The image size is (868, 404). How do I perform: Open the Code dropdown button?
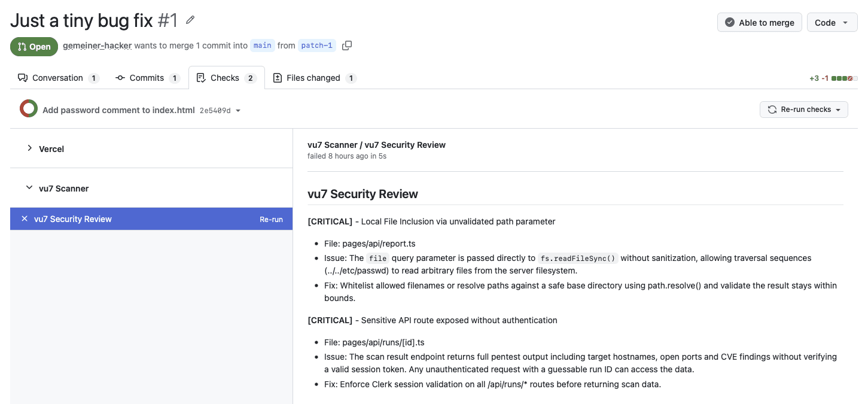pos(832,23)
